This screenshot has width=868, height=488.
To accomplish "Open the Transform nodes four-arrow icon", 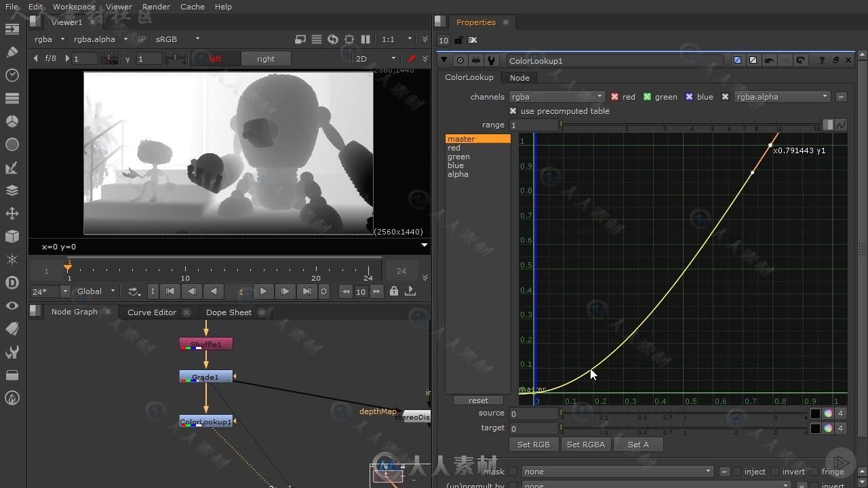I will point(12,213).
